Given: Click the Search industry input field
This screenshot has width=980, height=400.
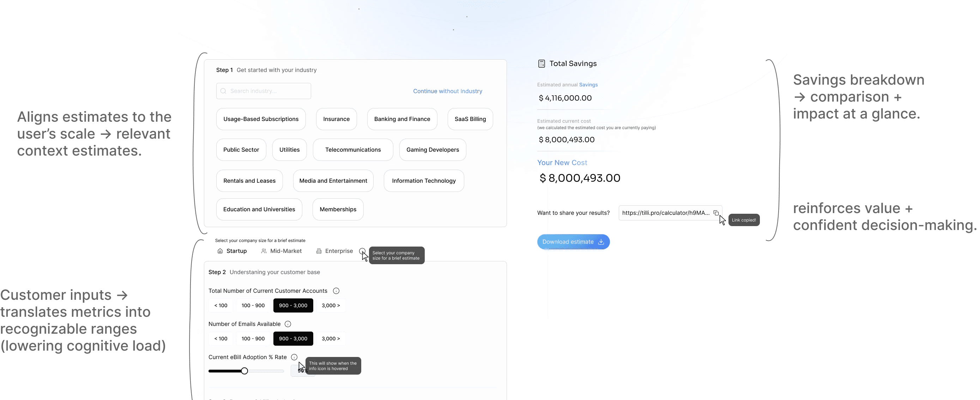Looking at the screenshot, I should tap(268, 91).
